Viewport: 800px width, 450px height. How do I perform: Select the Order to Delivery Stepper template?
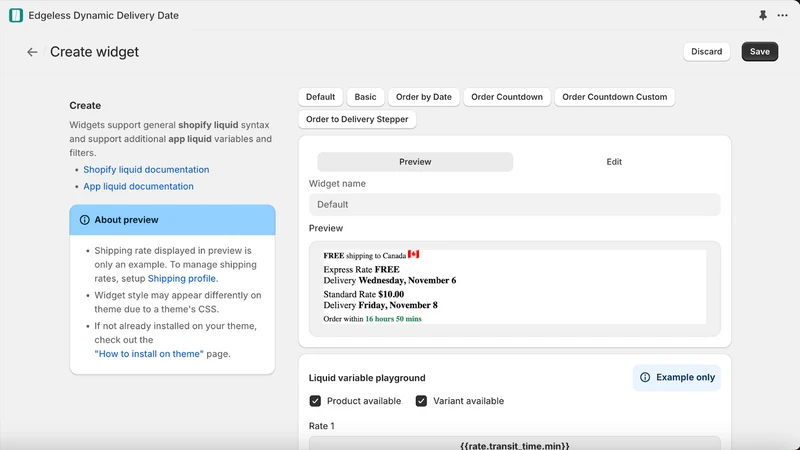(x=357, y=119)
